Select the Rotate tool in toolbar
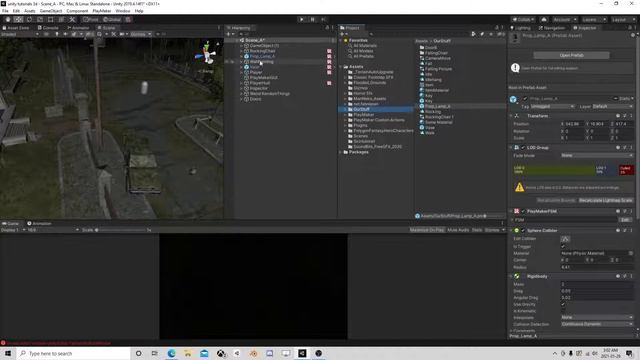The height and width of the screenshot is (360, 640). pos(29,19)
